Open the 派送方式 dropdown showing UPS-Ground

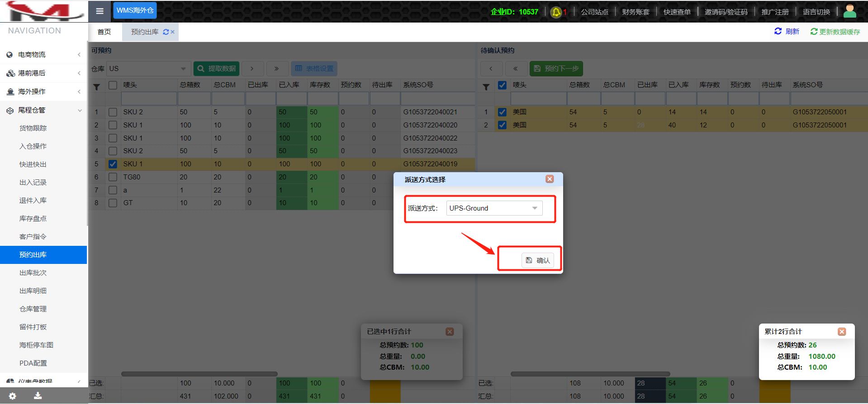click(494, 208)
